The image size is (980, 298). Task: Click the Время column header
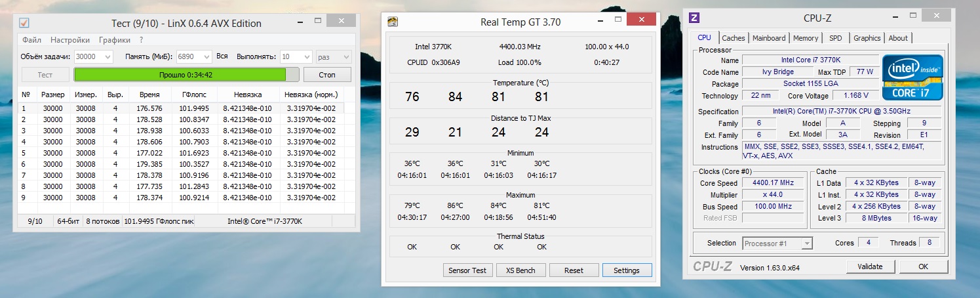click(x=149, y=95)
